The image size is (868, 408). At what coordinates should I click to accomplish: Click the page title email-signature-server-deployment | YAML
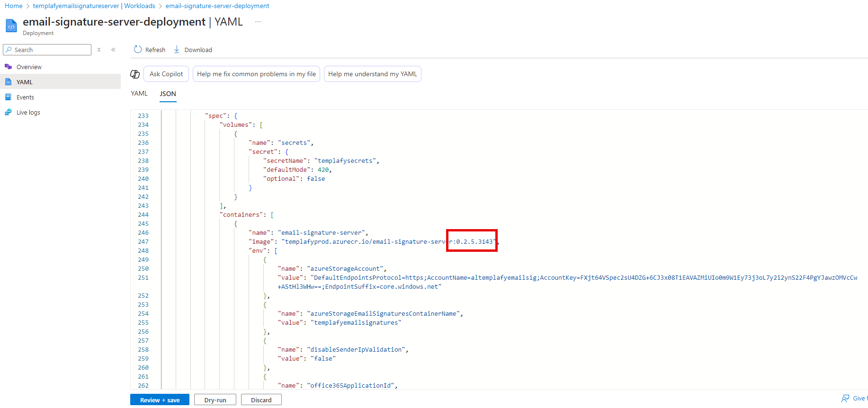point(133,22)
